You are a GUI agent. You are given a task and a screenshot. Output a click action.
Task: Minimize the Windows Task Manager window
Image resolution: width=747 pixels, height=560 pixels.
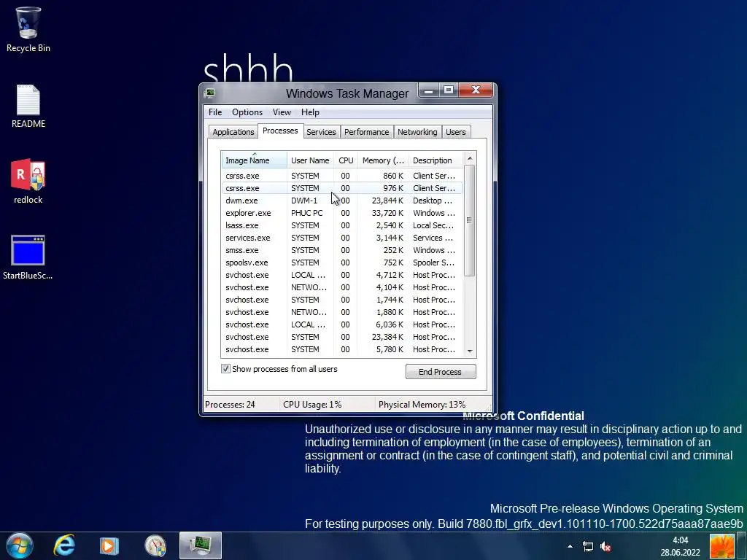click(x=429, y=90)
